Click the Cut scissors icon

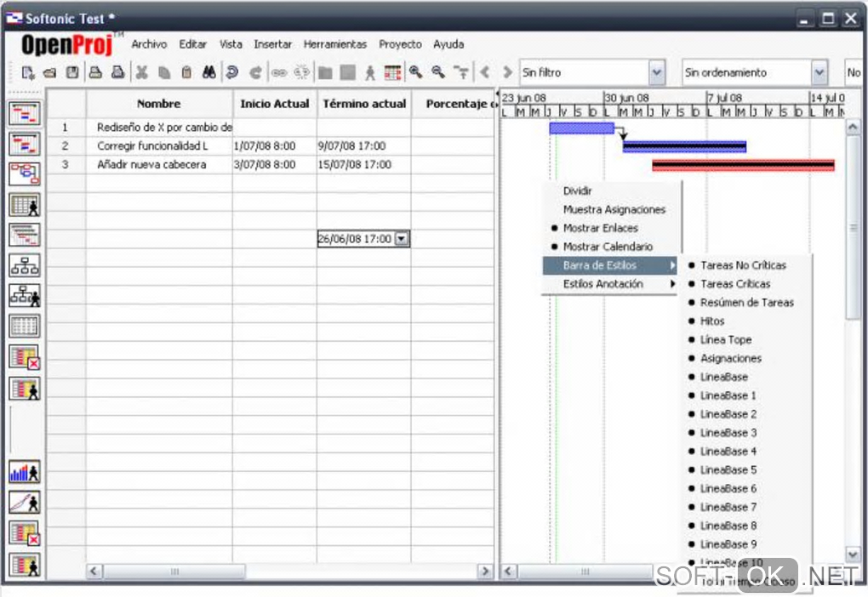142,72
